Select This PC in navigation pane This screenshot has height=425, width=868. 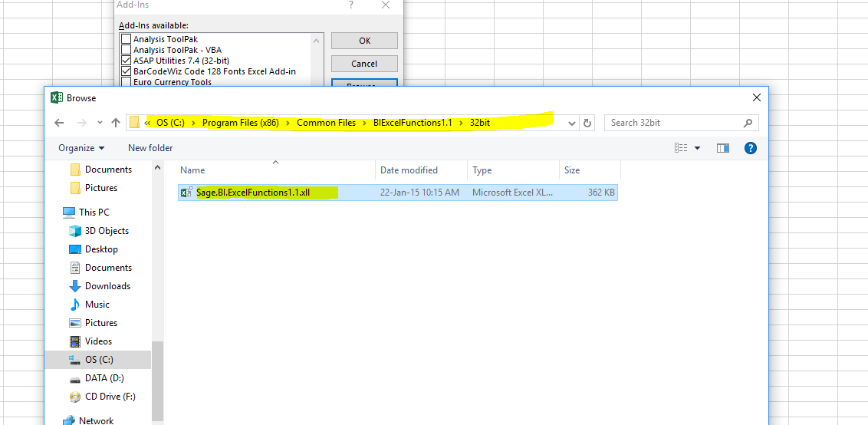tap(87, 212)
